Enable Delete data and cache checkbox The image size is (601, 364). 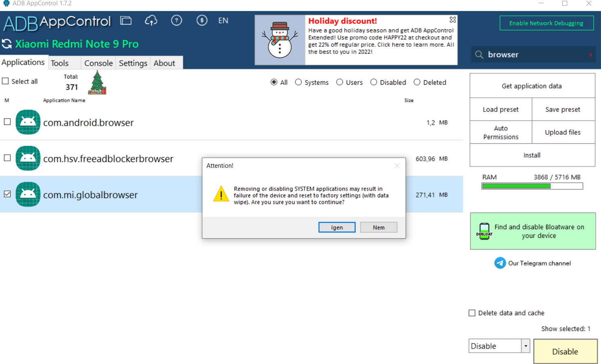pos(472,313)
